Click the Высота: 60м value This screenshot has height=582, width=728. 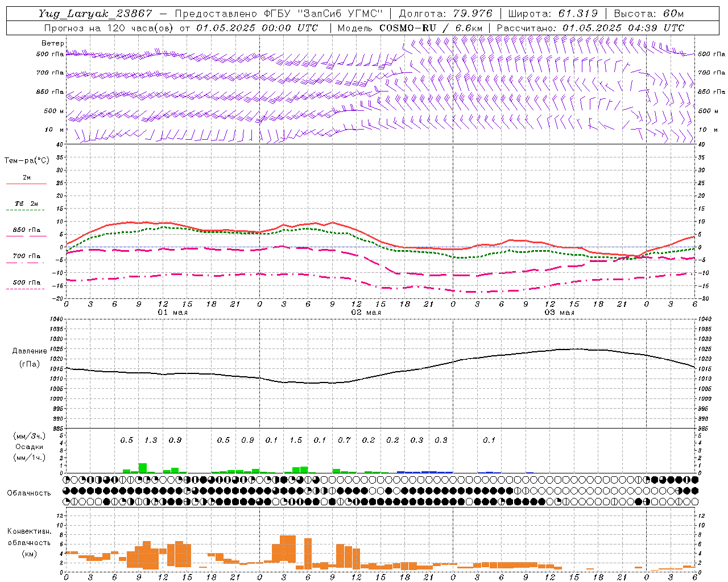click(x=649, y=14)
